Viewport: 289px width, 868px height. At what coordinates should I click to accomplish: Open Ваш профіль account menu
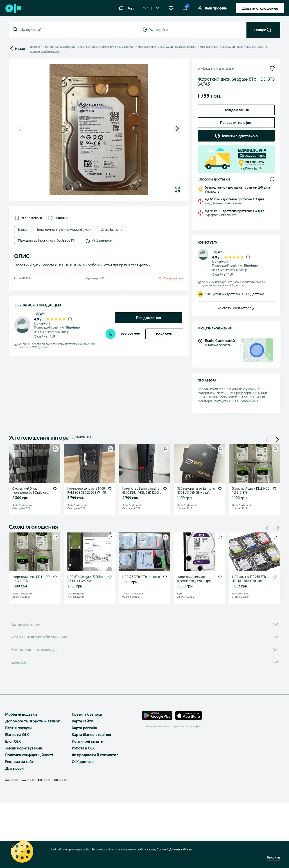pos(212,8)
